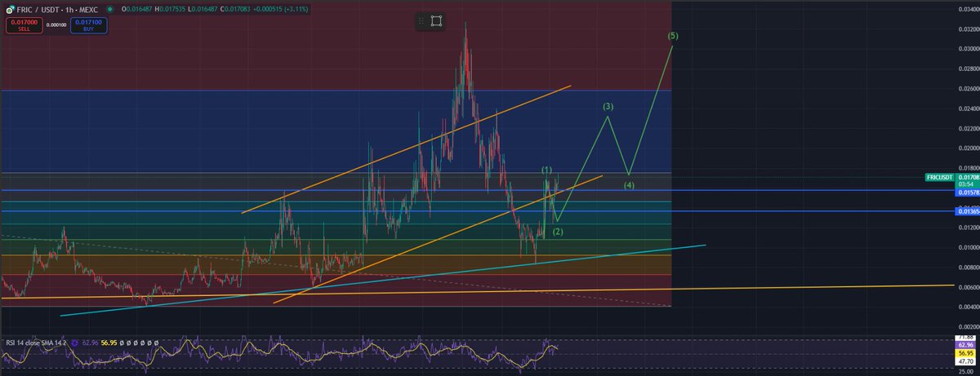980x376 pixels.
Task: Click the open price O0.016487 value
Action: click(137, 8)
